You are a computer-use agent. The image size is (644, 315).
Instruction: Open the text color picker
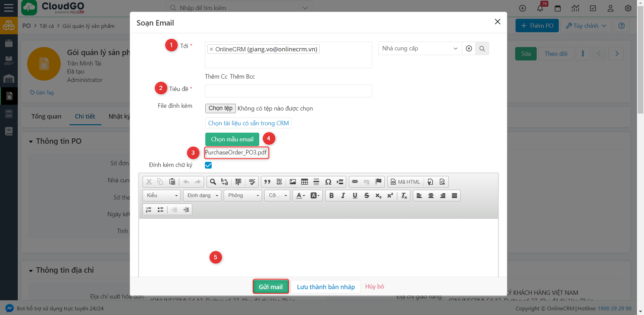tap(301, 195)
